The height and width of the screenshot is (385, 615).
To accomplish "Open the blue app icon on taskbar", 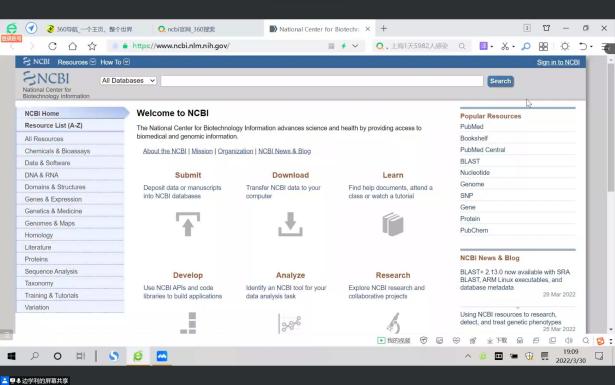I will [162, 356].
